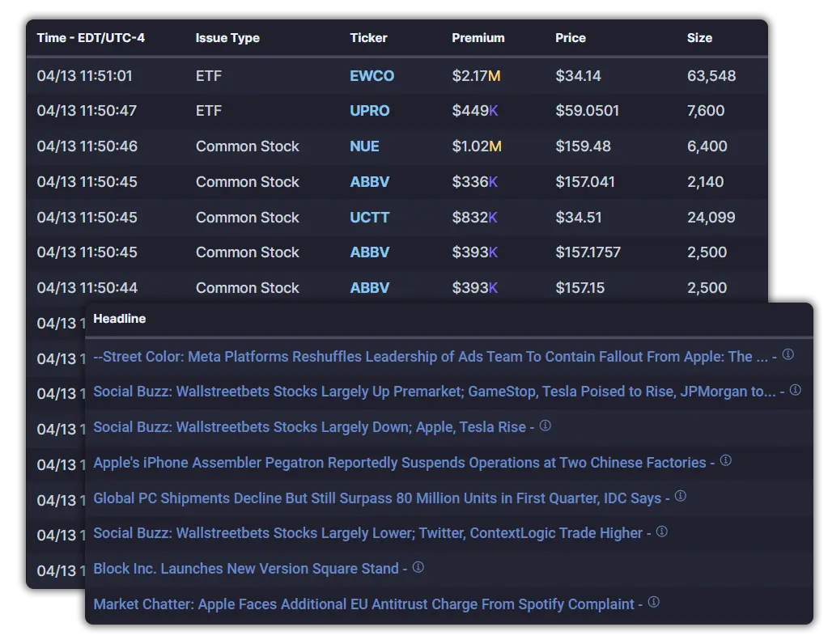Click info icon after Twitter, ContextLogic headline
Image resolution: width=828 pixels, height=644 pixels.
click(x=661, y=531)
